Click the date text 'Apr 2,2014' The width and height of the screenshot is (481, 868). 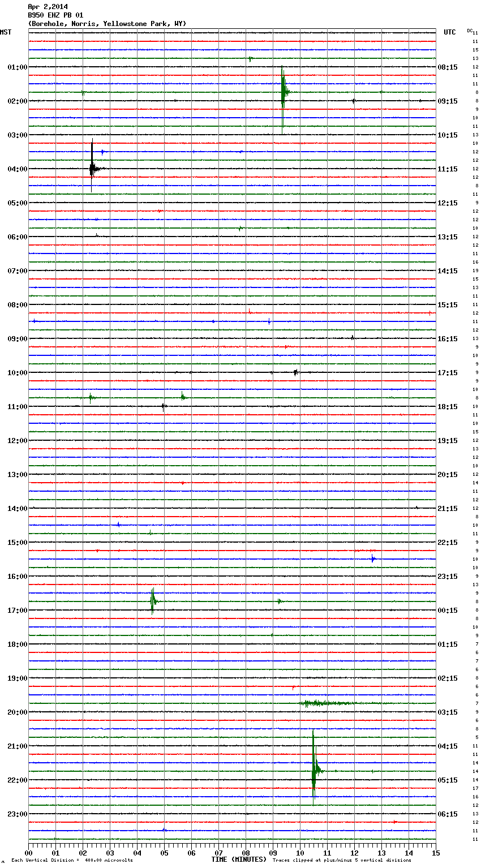[x=48, y=7]
